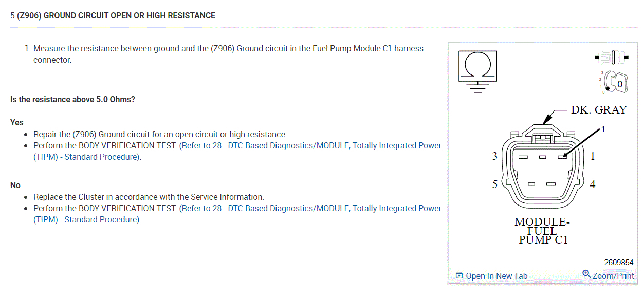Click the pin 5 label on the connector
The height and width of the screenshot is (298, 644).
(494, 184)
